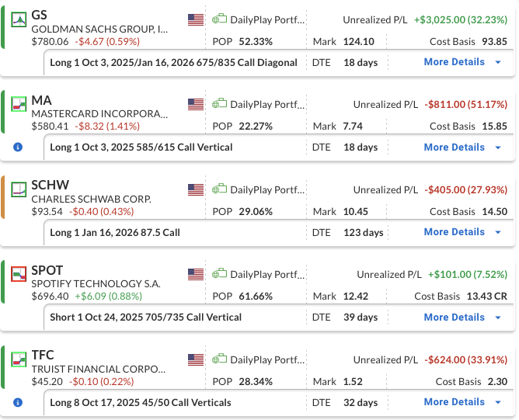Viewport: 519px width, 420px height.
Task: Select the GS 675/835 Call Diagonal position
Action: 173,62
